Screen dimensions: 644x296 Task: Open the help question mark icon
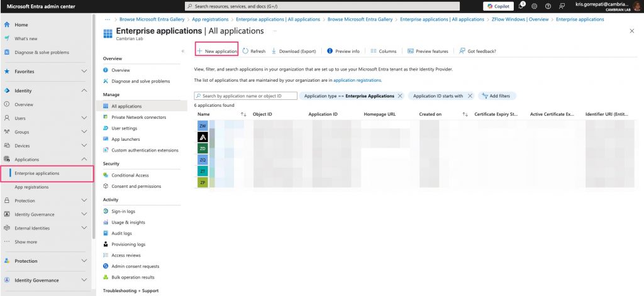pyautogui.click(x=548, y=6)
